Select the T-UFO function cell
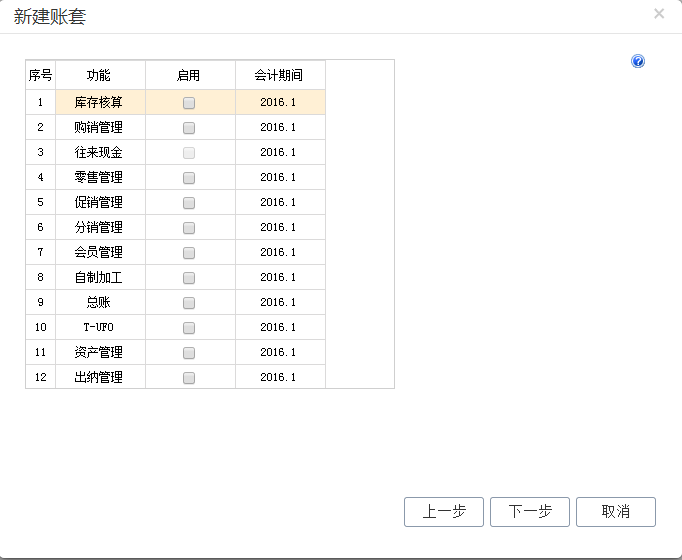682x560 pixels. click(x=100, y=327)
